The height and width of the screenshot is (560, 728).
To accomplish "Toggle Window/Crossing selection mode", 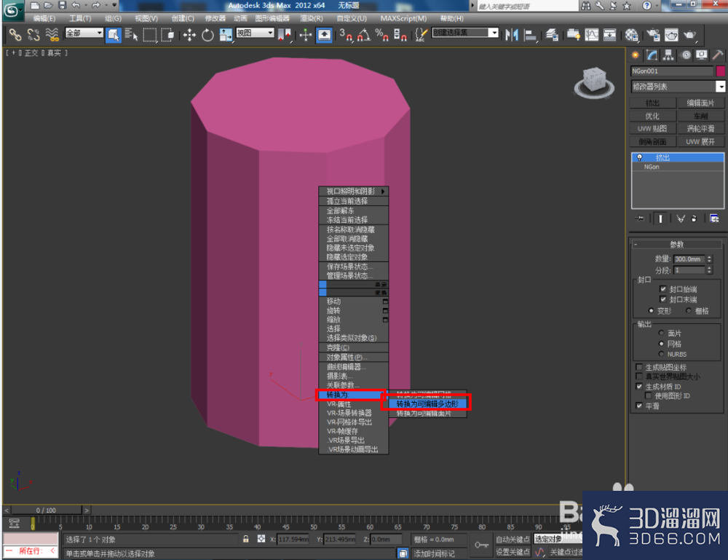I will [169, 35].
